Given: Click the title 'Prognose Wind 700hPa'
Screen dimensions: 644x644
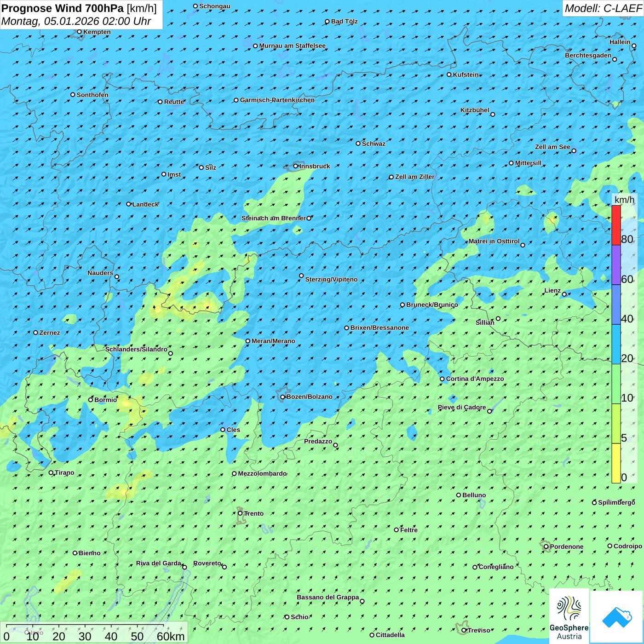Looking at the screenshot, I should [63, 8].
